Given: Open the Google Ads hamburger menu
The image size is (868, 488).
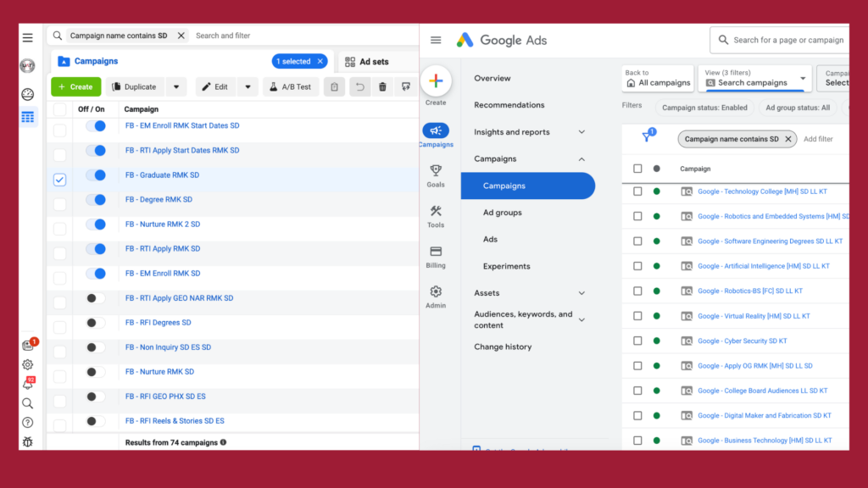Looking at the screenshot, I should tap(436, 40).
